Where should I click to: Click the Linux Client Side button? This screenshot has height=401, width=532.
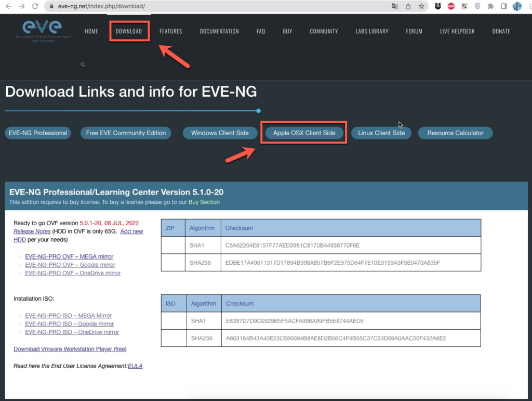point(381,133)
